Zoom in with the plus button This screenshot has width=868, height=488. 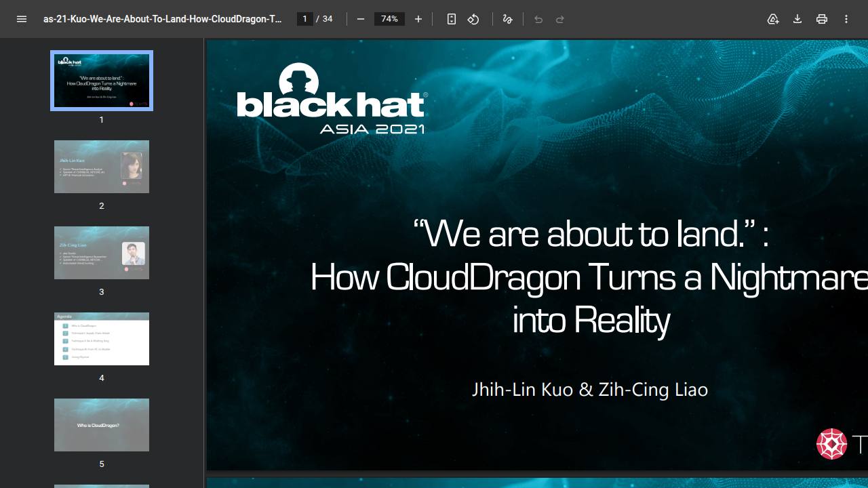pyautogui.click(x=418, y=19)
